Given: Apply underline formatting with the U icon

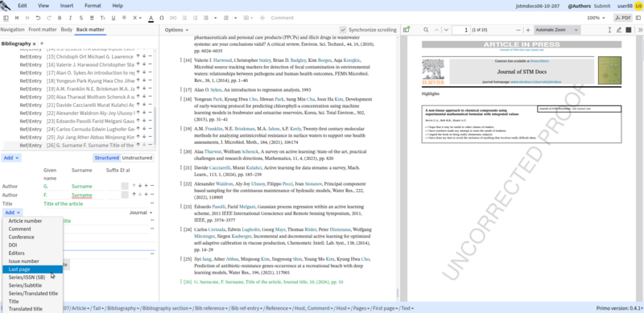Looking at the screenshot, I should (113, 18).
